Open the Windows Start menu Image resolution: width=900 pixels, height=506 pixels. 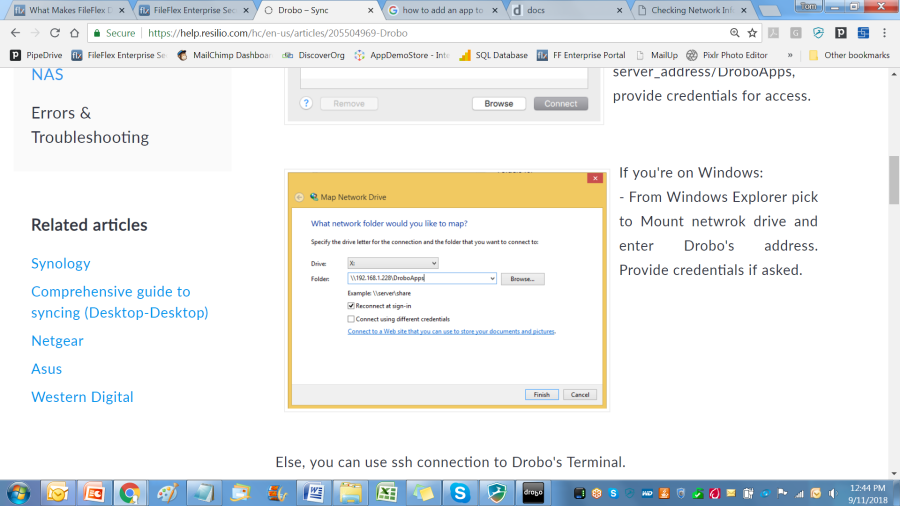[19, 493]
